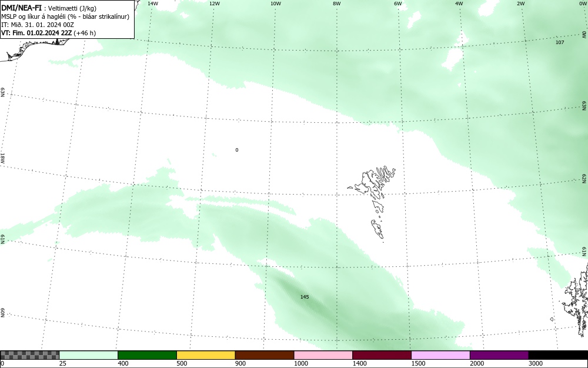Pick the lavender 1500–2000 legend swatch
Viewport: 588px width, 368px height.
coord(440,355)
